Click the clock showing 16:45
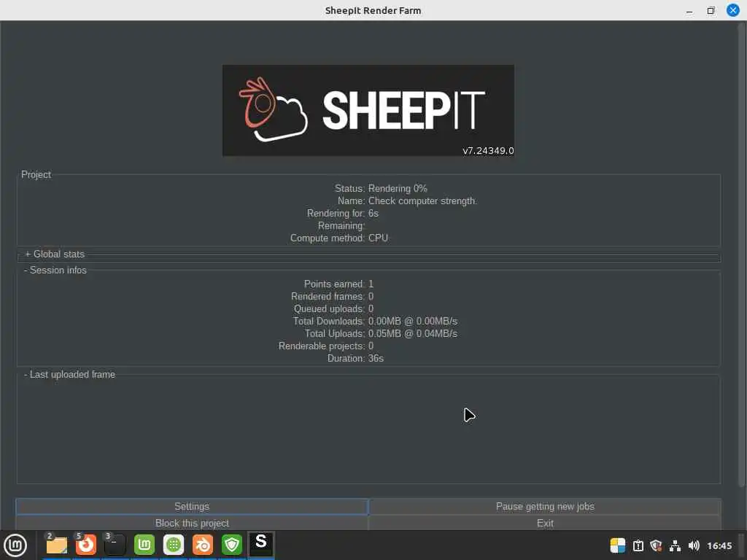747x560 pixels. [x=719, y=545]
